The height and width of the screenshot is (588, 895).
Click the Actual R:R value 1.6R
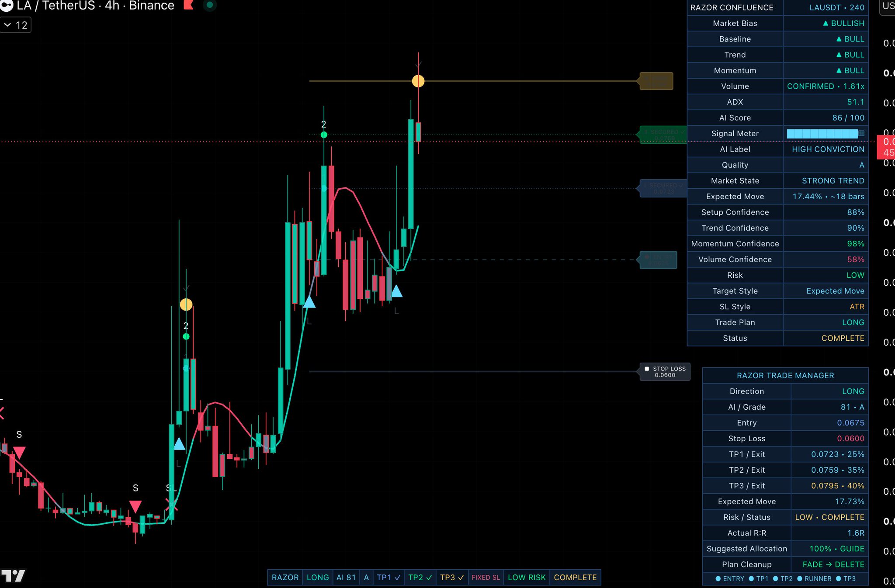[x=856, y=533]
